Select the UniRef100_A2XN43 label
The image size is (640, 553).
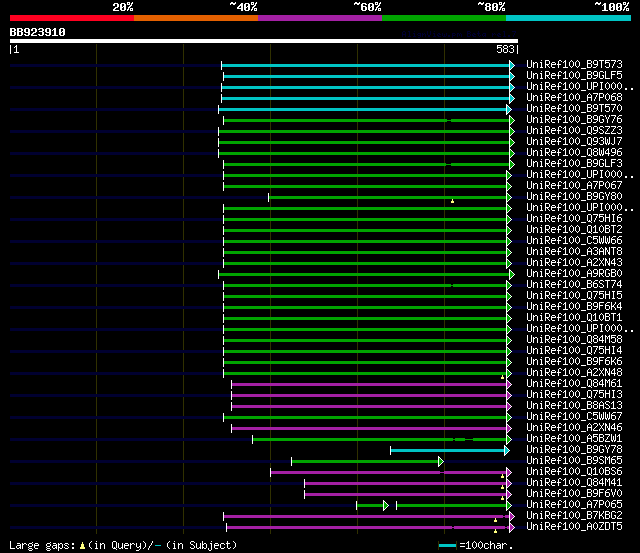tap(574, 263)
